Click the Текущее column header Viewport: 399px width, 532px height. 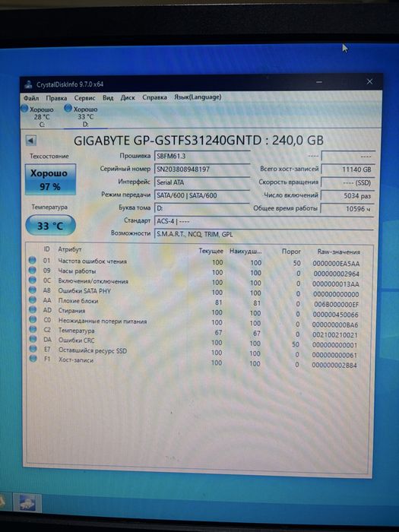[x=211, y=251]
